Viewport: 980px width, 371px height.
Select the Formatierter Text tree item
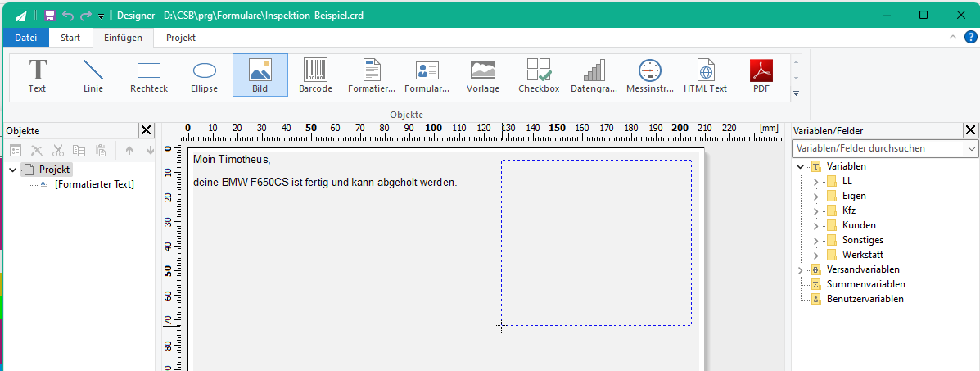point(94,184)
